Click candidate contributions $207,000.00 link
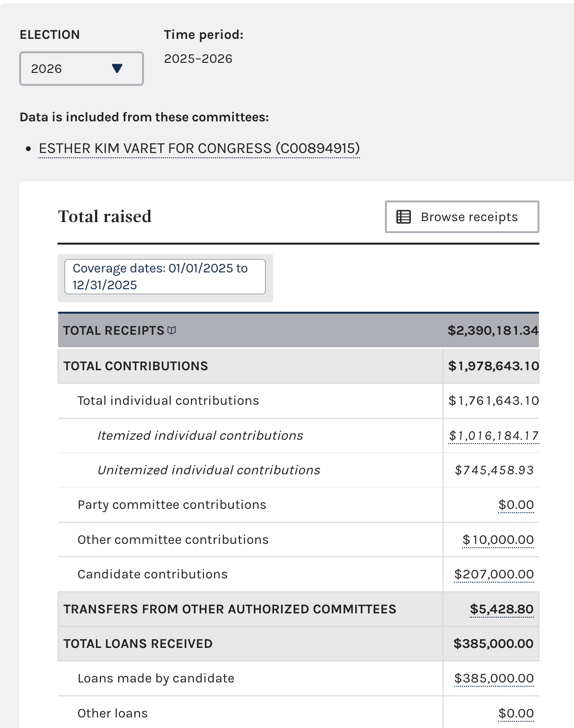The image size is (574, 728). pyautogui.click(x=494, y=574)
